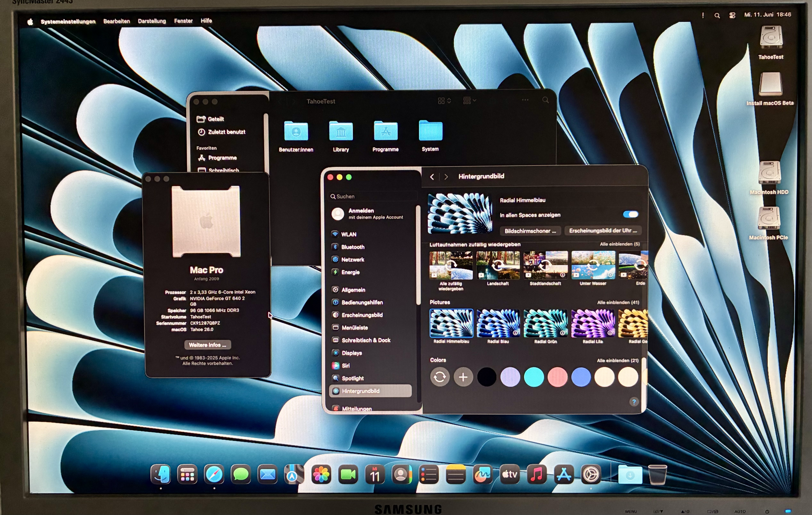Expand 'Alle einblenden (41)' for Pictures
Screen dimensions: 812x515
coord(618,302)
